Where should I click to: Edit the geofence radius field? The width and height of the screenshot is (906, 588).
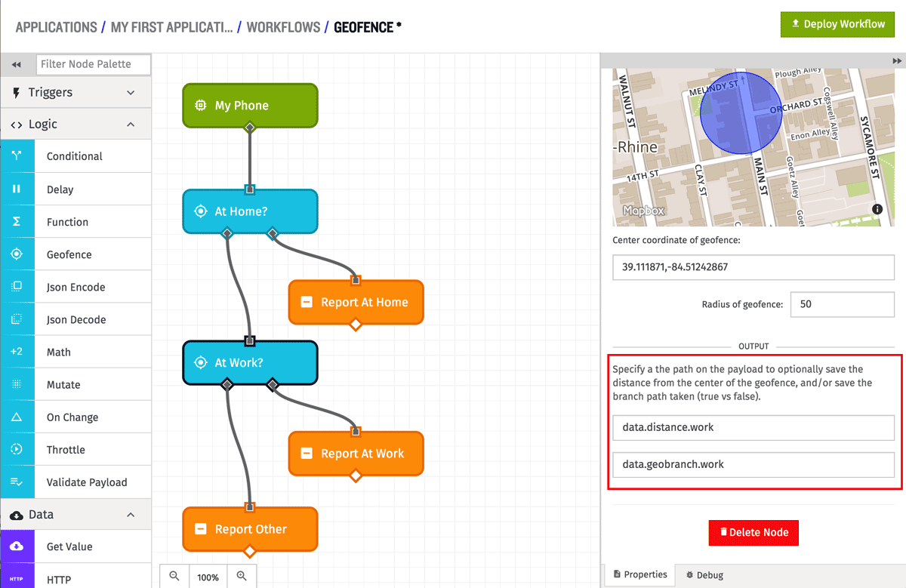click(843, 304)
